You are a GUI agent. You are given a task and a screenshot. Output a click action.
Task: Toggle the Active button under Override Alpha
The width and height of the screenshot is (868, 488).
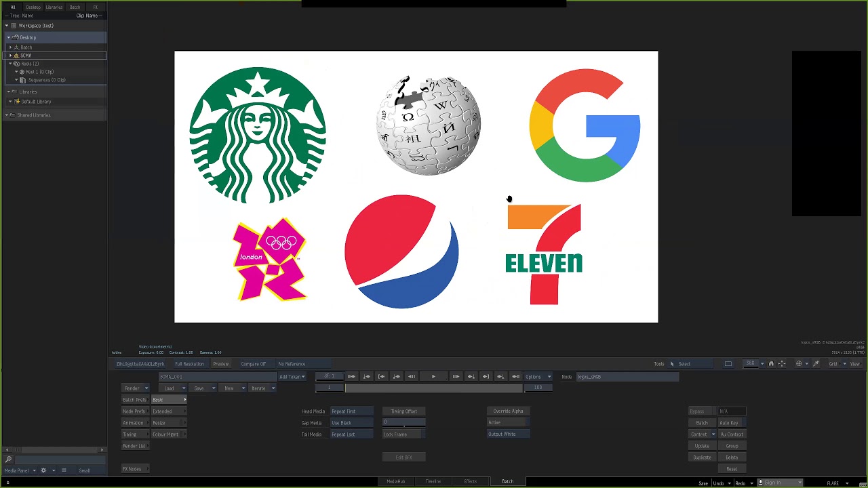508,423
